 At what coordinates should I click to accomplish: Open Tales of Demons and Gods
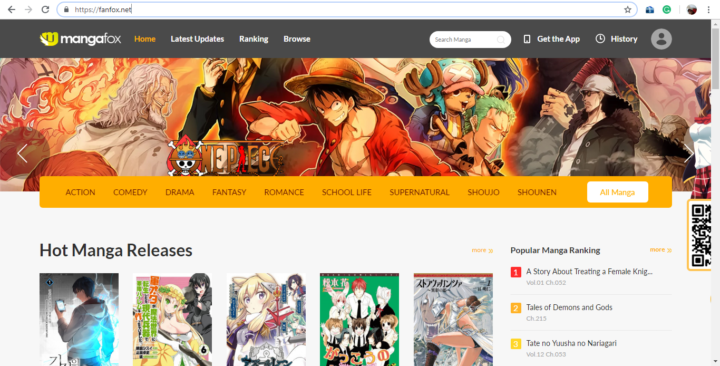[x=569, y=307]
